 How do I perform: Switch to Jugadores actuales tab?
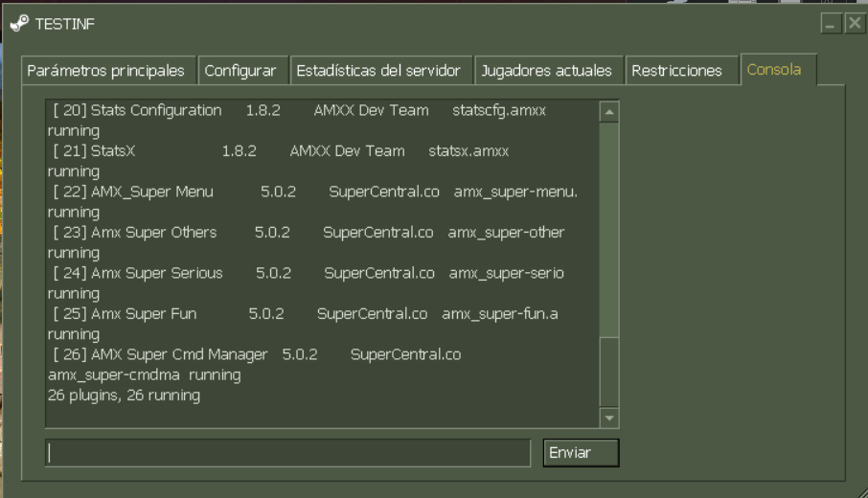point(549,70)
